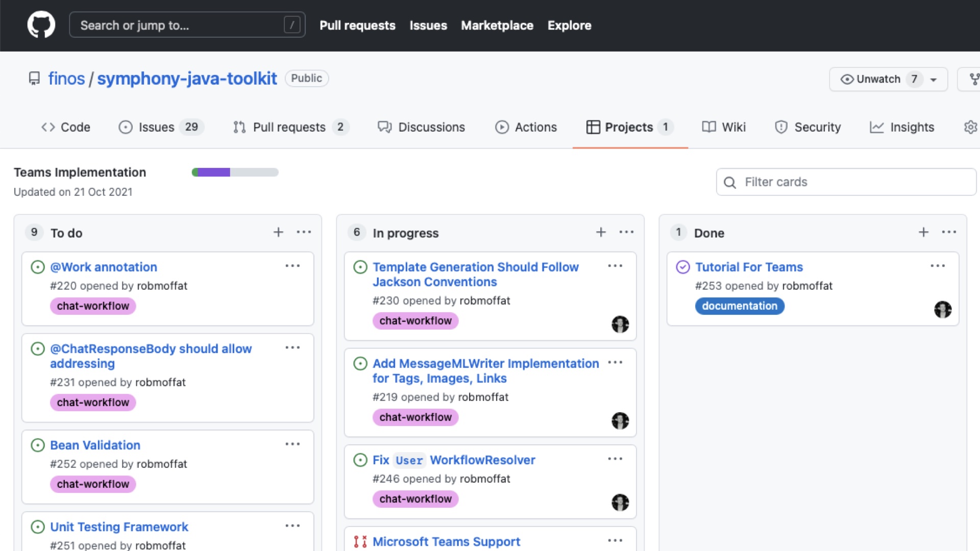Viewport: 980px width, 551px height.
Task: Click pull request icon on Microsoft Teams Support
Action: click(360, 541)
